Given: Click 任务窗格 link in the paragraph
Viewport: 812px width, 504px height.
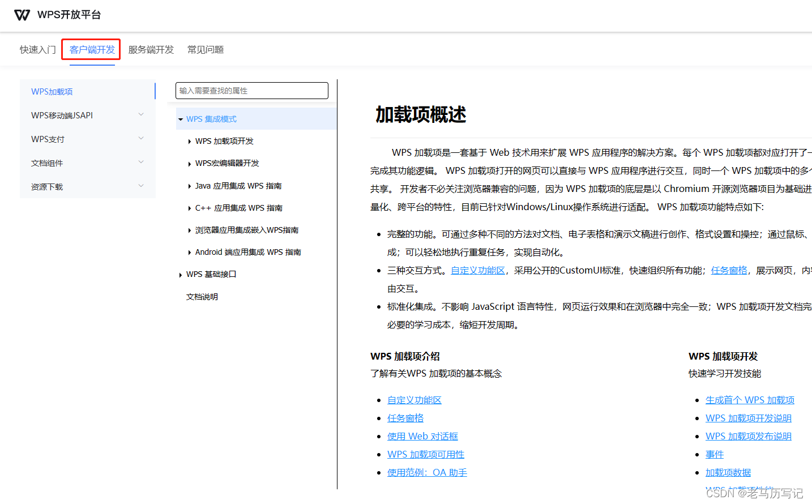Looking at the screenshot, I should pos(729,271).
